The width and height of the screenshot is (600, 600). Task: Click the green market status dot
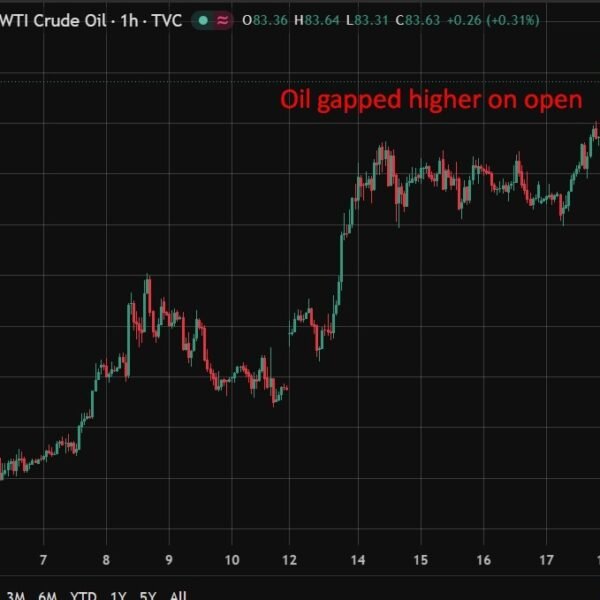(204, 21)
